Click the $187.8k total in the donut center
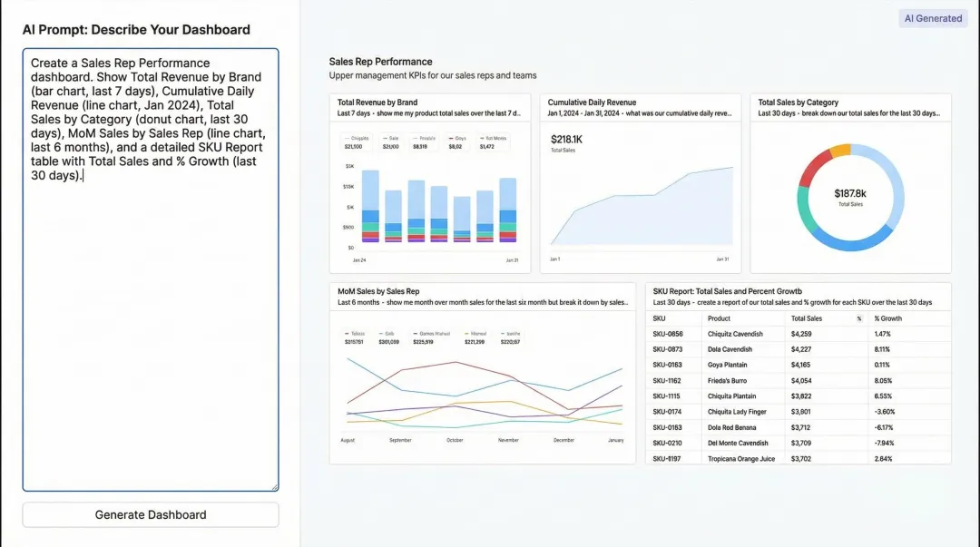This screenshot has width=980, height=547. tap(850, 195)
